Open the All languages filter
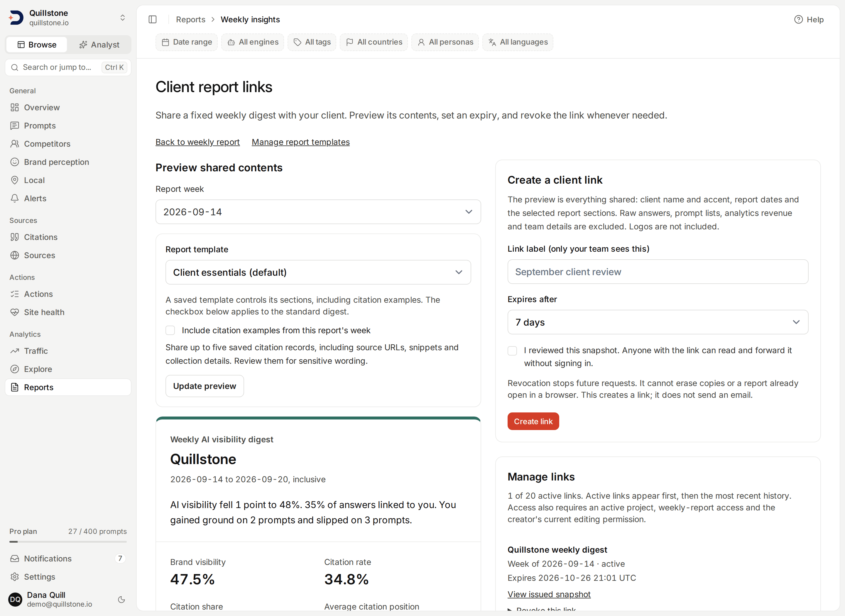Screen dimensions: 845x616 tap(518, 42)
